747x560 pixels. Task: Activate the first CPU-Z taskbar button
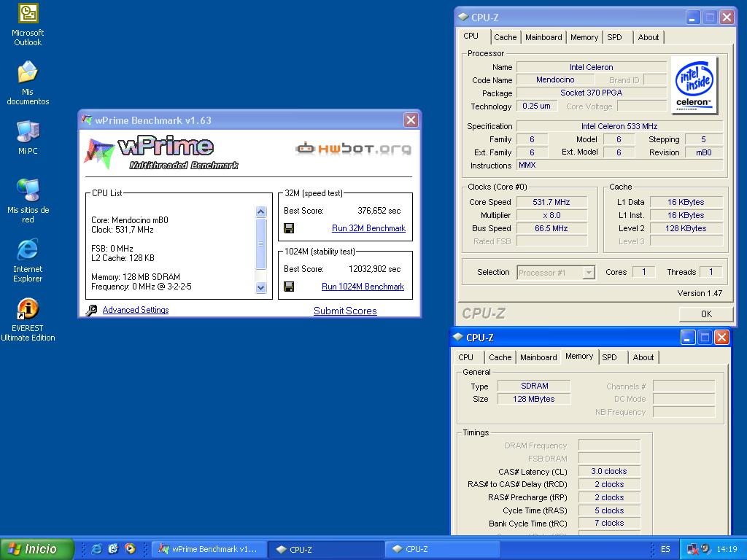(326, 549)
